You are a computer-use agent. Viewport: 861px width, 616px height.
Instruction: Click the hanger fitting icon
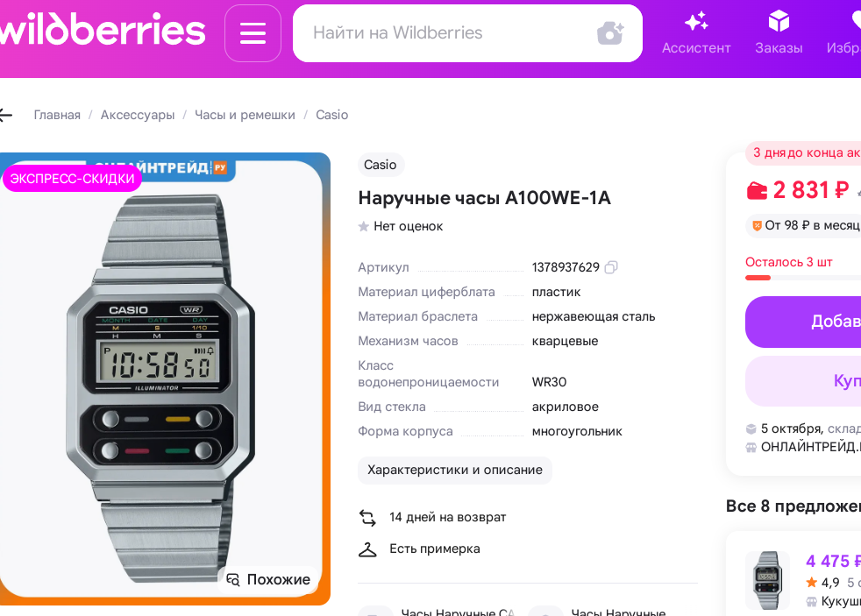(x=367, y=549)
